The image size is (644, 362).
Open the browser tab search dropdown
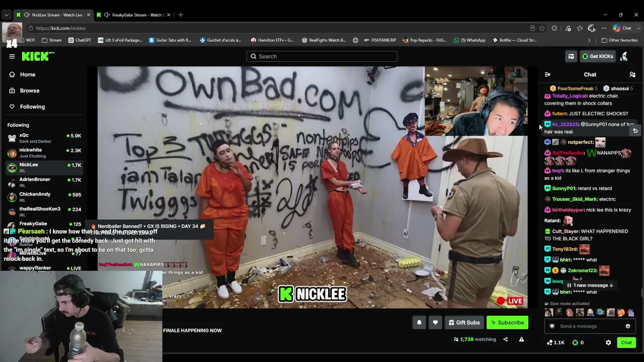click(x=7, y=15)
